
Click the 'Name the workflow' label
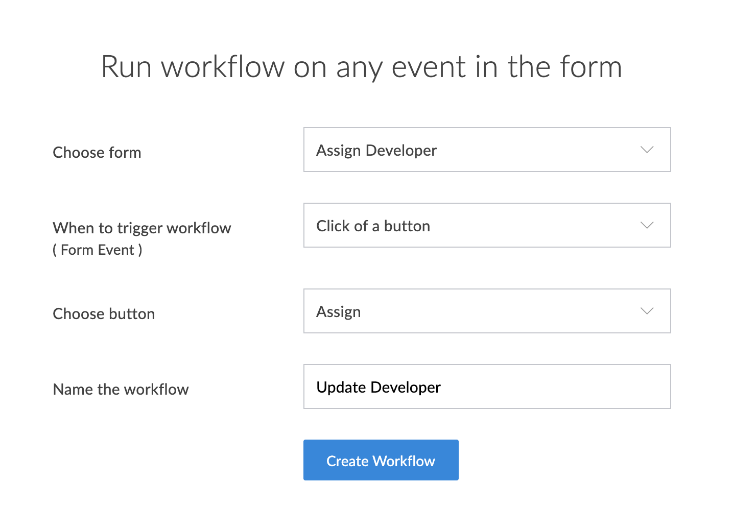121,390
